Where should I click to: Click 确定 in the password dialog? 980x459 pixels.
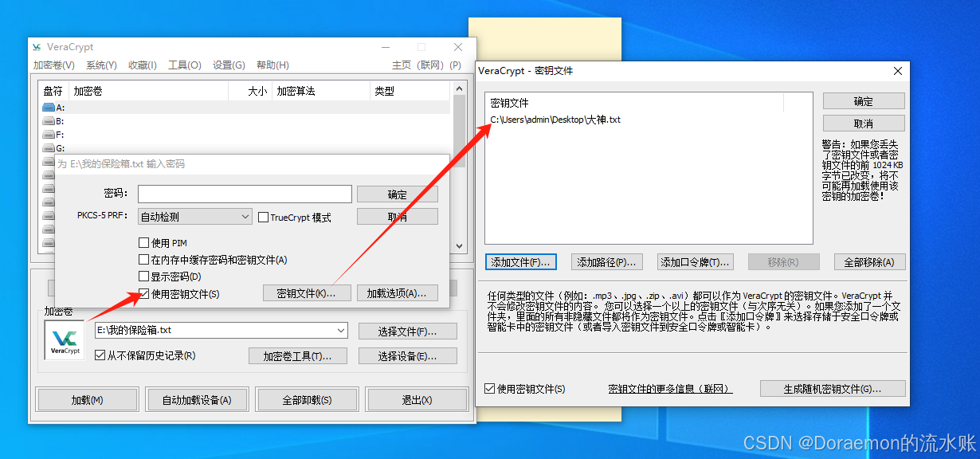[398, 194]
